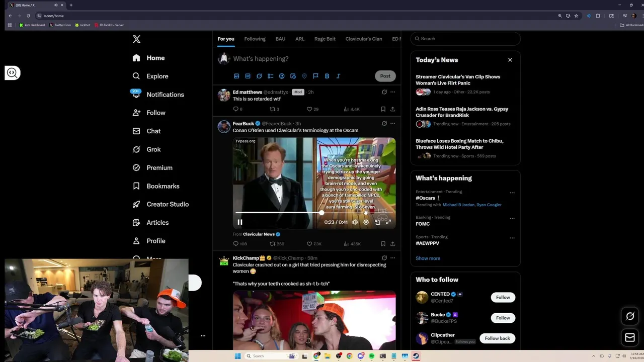The height and width of the screenshot is (362, 644).
Task: Show hidden system tray icons
Action: coord(594,356)
